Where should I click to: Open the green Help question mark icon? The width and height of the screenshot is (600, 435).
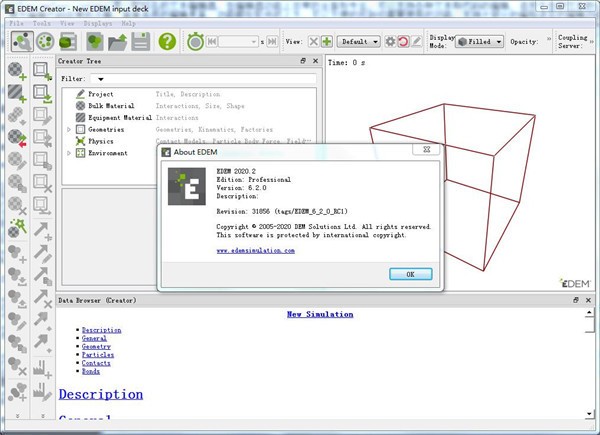click(x=167, y=42)
